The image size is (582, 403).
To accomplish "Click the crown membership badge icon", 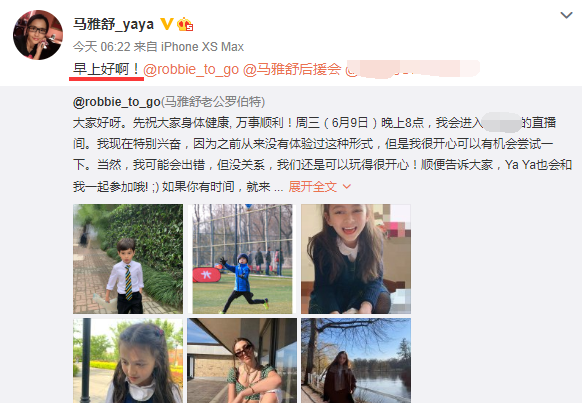I will pos(185,24).
